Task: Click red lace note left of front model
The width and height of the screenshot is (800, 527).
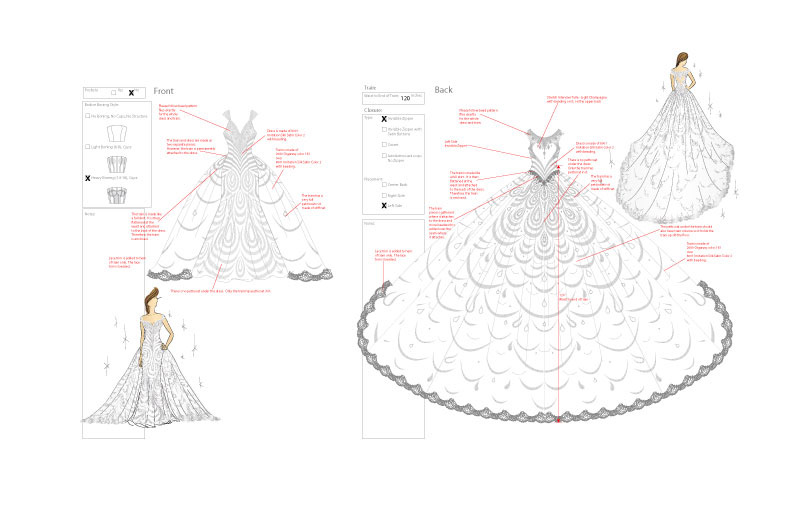Action: [x=127, y=262]
